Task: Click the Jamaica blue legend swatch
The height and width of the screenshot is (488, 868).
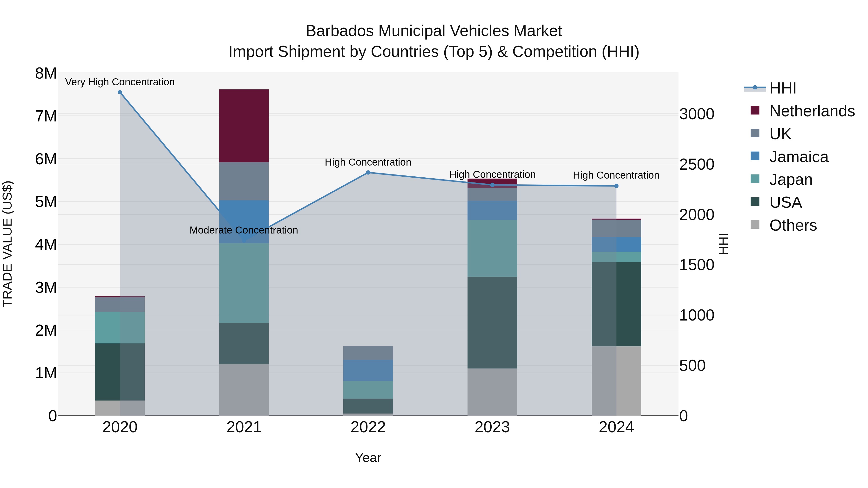Action: pos(755,156)
